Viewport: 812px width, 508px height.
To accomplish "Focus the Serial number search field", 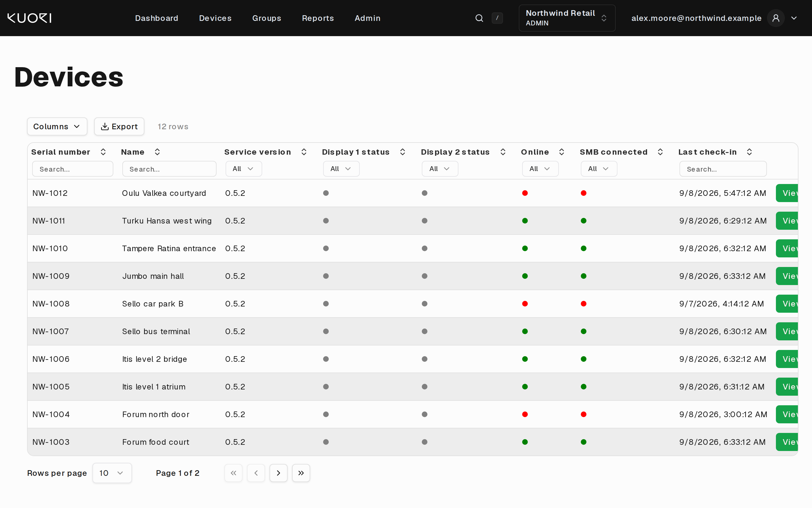I will point(72,169).
